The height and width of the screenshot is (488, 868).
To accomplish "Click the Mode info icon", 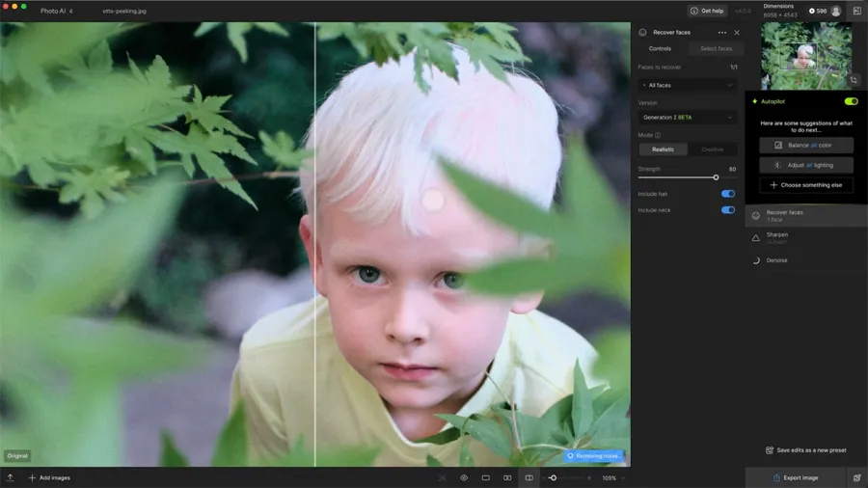I will [x=658, y=135].
